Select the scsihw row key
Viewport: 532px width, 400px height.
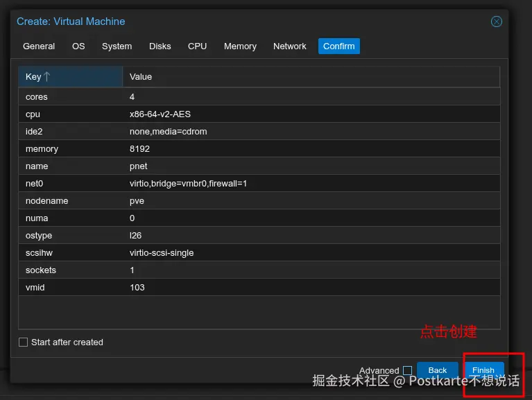click(x=39, y=253)
